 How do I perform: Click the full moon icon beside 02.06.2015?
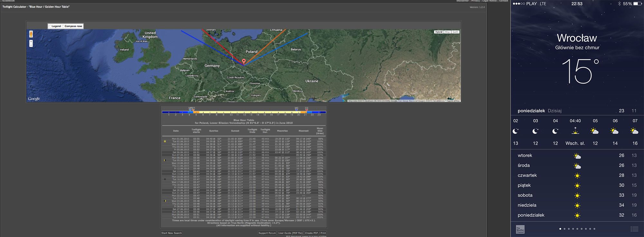[x=165, y=141]
